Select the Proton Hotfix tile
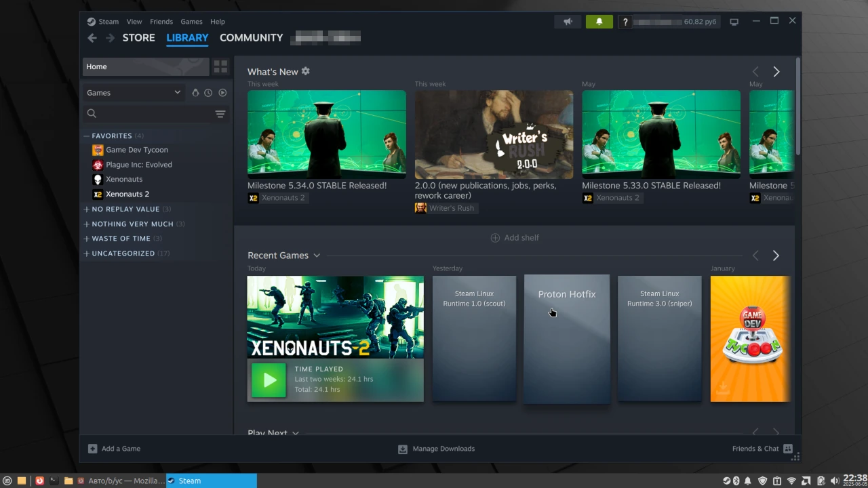868x488 pixels. click(x=567, y=339)
